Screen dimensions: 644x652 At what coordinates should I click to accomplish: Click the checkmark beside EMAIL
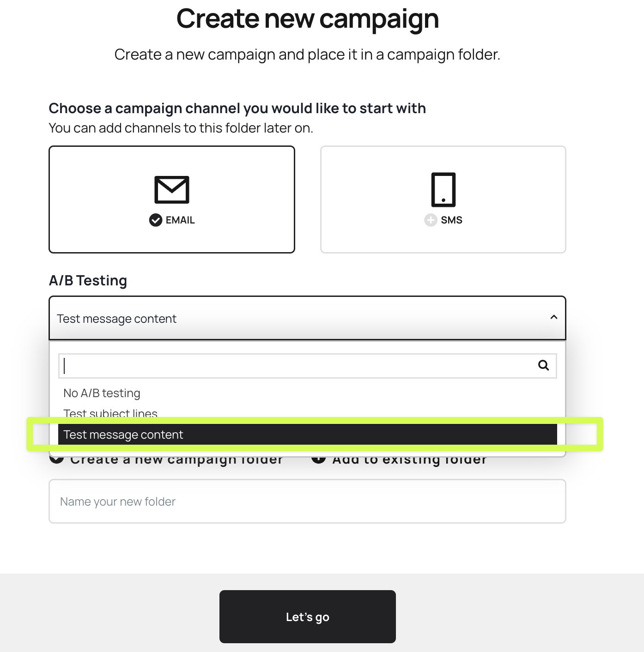pyautogui.click(x=156, y=220)
